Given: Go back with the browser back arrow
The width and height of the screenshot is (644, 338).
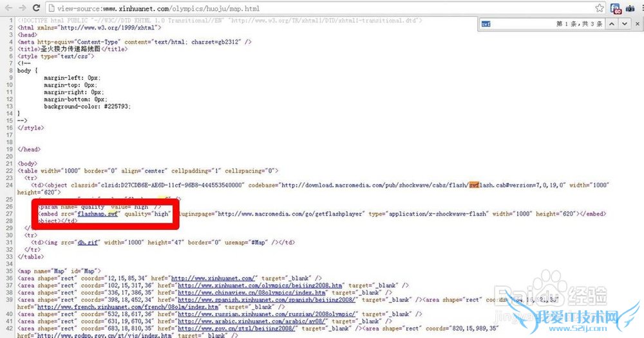Looking at the screenshot, I should tap(8, 8).
